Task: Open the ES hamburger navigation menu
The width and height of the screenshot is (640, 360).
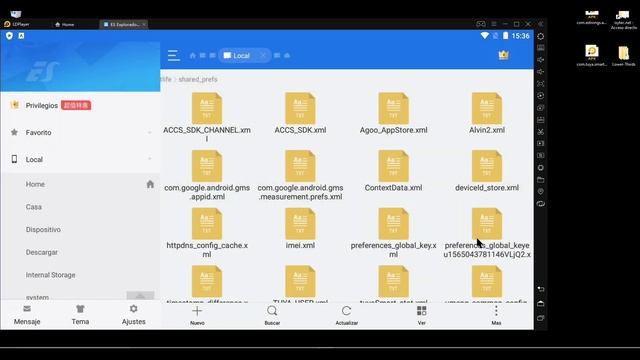Action: [173, 55]
